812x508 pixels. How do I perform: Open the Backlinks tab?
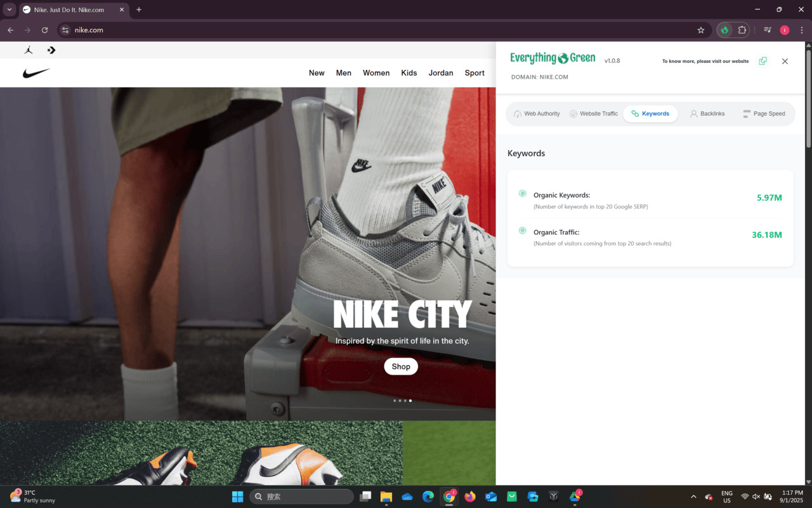(x=707, y=114)
